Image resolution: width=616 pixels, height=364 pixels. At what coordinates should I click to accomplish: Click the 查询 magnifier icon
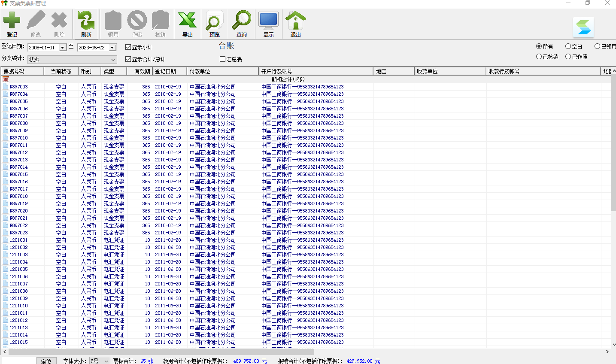[242, 20]
